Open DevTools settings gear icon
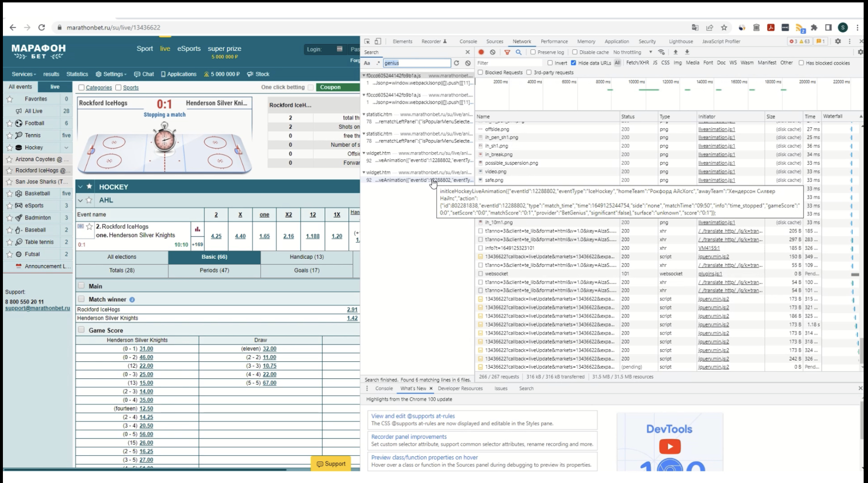 838,41
